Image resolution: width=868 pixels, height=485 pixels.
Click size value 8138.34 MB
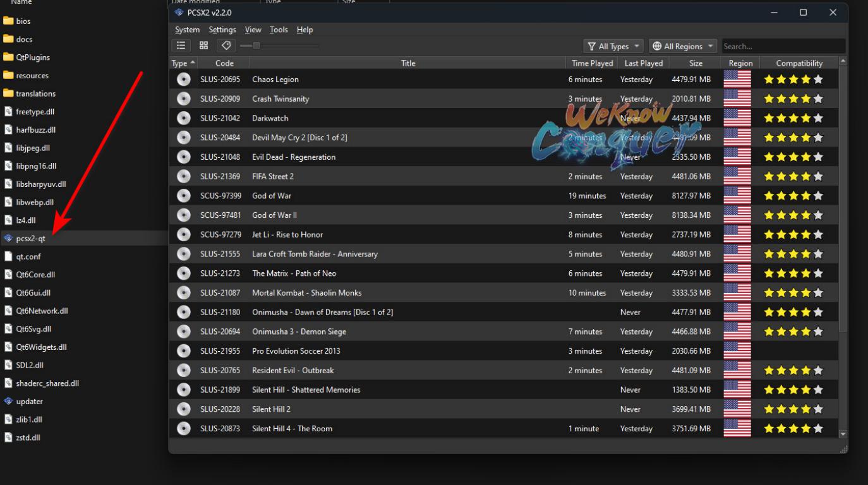tap(691, 215)
